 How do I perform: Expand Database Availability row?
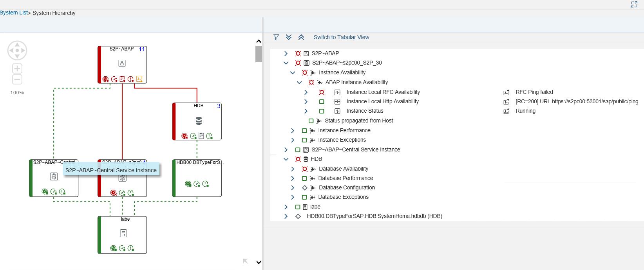[293, 169]
